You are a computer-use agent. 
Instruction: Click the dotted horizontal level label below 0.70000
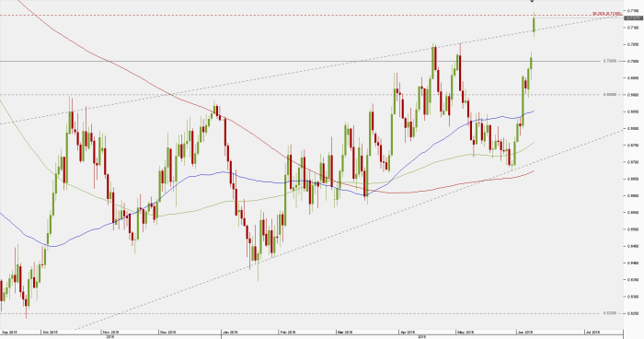tap(610, 95)
